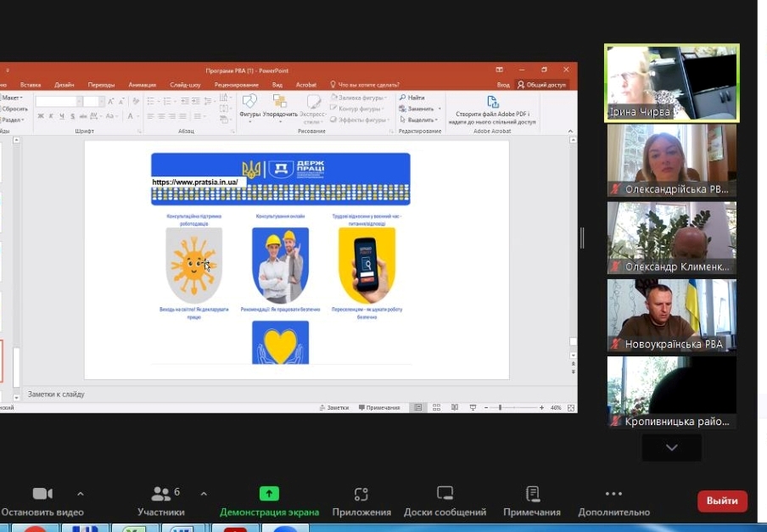
Task: Expand video options arrow next to camera
Action: [x=81, y=493]
